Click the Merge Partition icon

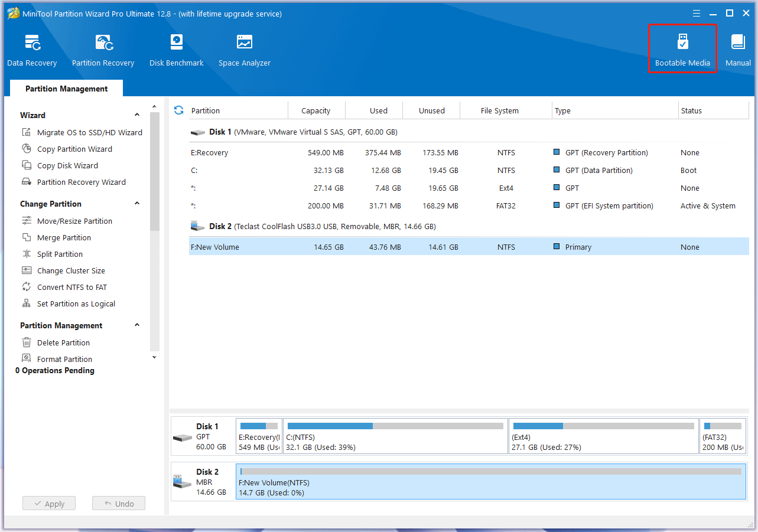point(27,237)
